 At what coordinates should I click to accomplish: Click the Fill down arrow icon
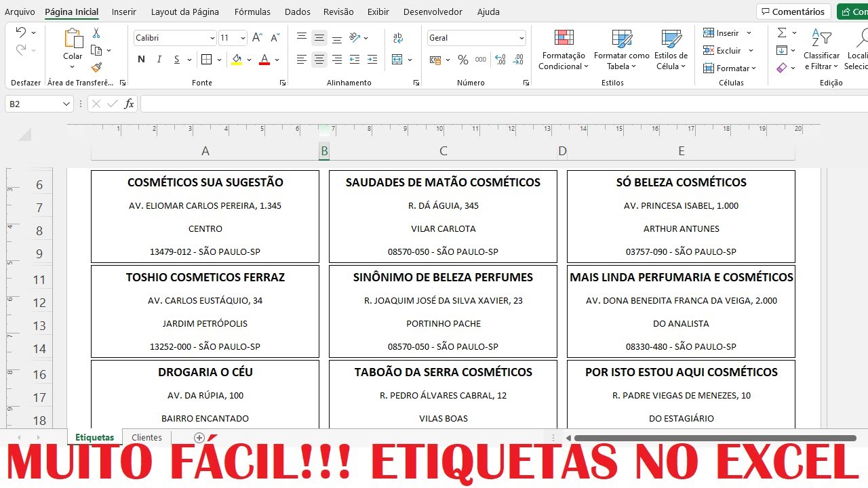click(x=782, y=50)
